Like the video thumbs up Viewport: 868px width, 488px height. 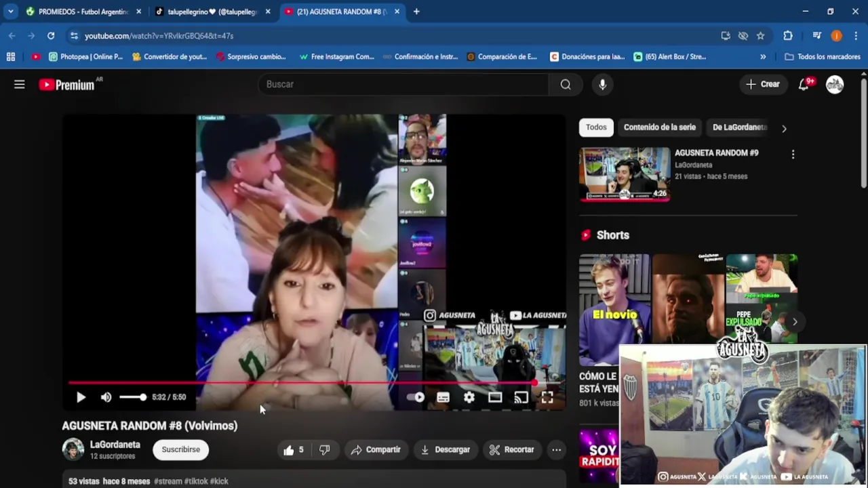coord(294,449)
